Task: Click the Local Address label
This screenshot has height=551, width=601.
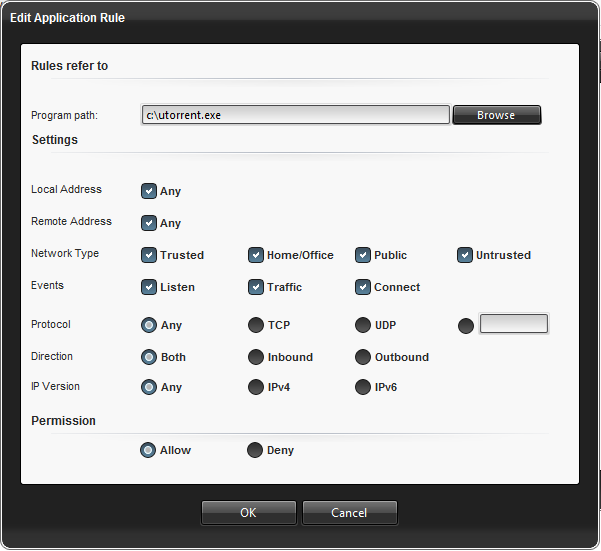Action: [x=66, y=189]
